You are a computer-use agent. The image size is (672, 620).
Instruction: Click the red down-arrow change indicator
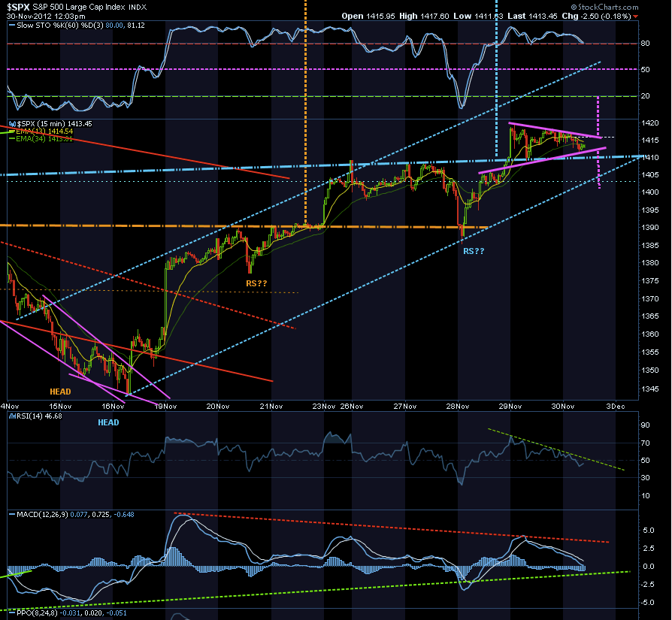635,17
